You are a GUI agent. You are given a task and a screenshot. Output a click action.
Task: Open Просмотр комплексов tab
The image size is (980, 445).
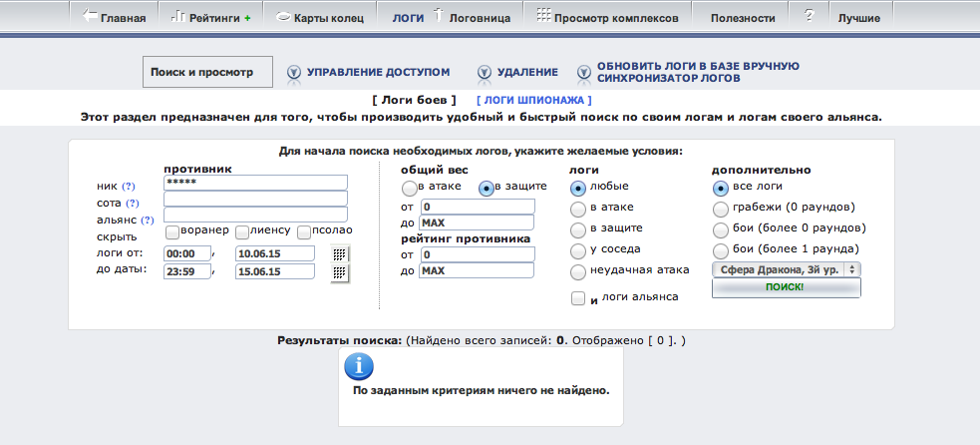click(607, 17)
